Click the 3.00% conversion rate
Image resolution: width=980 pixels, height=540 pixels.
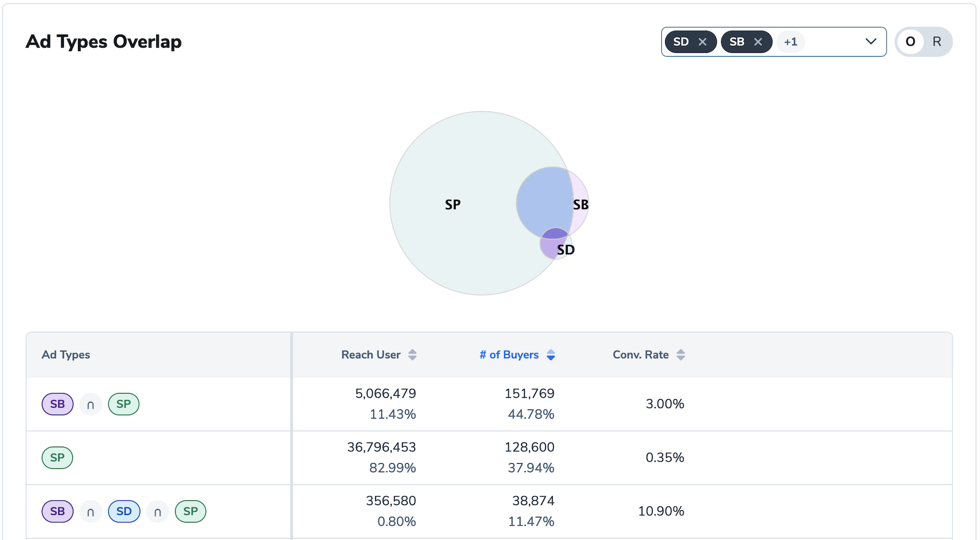pyautogui.click(x=665, y=404)
